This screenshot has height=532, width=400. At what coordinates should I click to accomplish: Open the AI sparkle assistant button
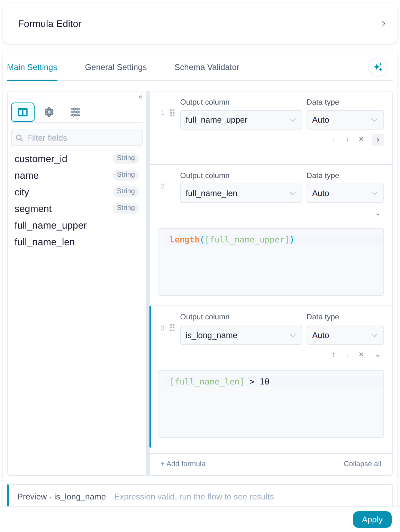pyautogui.click(x=378, y=67)
